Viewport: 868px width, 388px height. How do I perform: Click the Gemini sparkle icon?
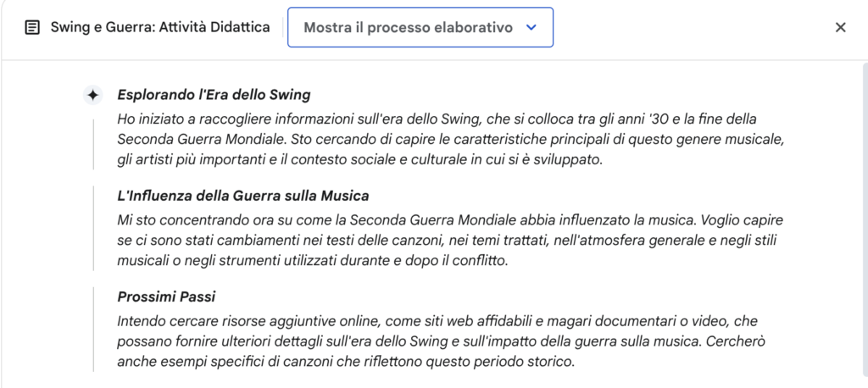coord(93,95)
